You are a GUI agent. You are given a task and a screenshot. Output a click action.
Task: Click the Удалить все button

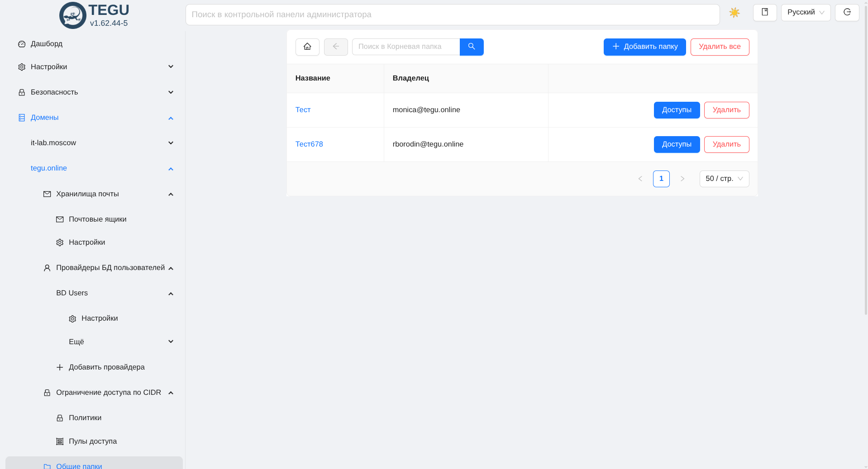coord(720,47)
